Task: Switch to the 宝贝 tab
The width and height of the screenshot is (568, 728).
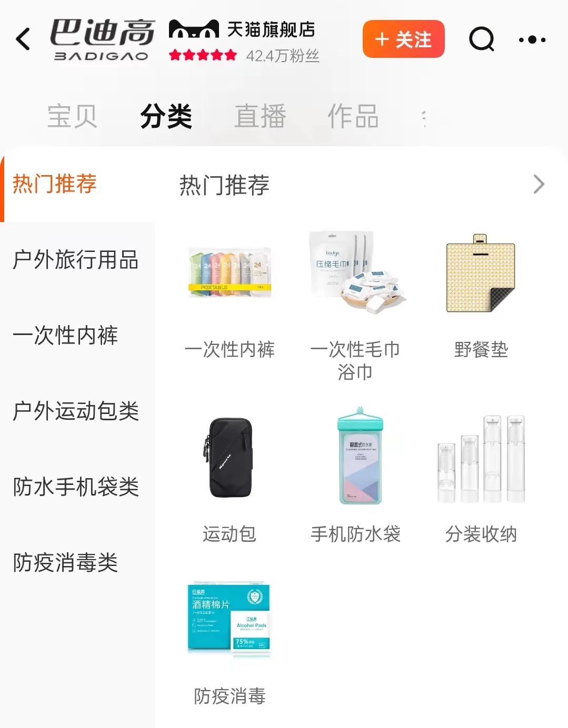Action: [x=72, y=116]
